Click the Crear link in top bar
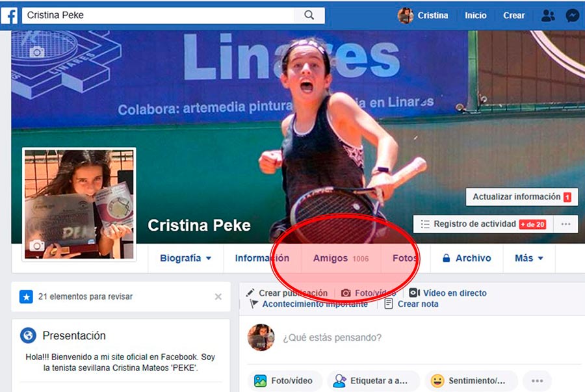Screen dimensions: 585x392 tap(513, 16)
